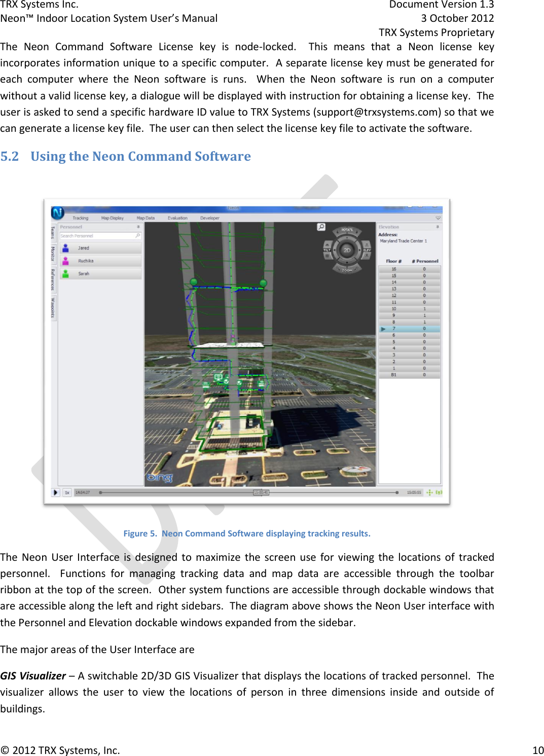The height and width of the screenshot is (756, 544).
Task: Click the 1x playback speed button
Action: (x=67, y=492)
